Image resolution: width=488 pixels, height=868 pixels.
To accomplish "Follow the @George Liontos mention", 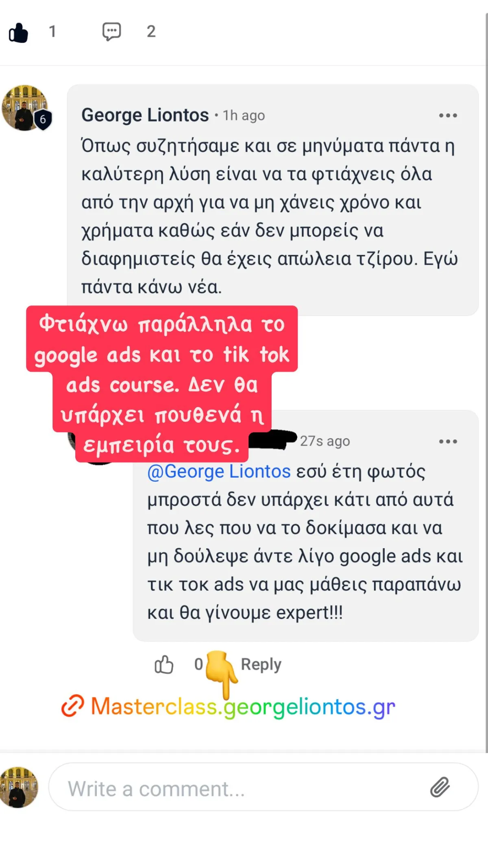I will pyautogui.click(x=219, y=471).
